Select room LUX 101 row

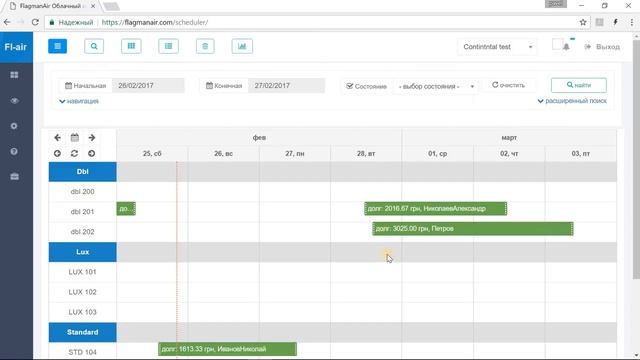pos(82,272)
